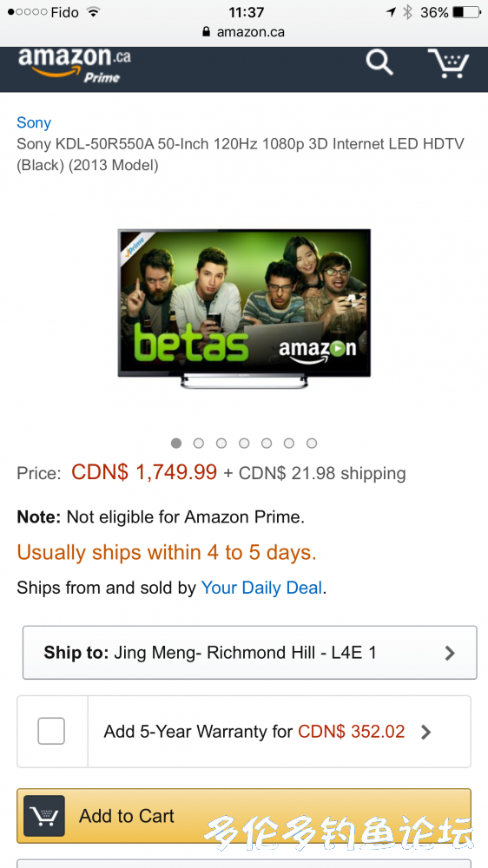Tap the Bluetooth icon in status bar
Screen dimensions: 488x868
tap(408, 11)
